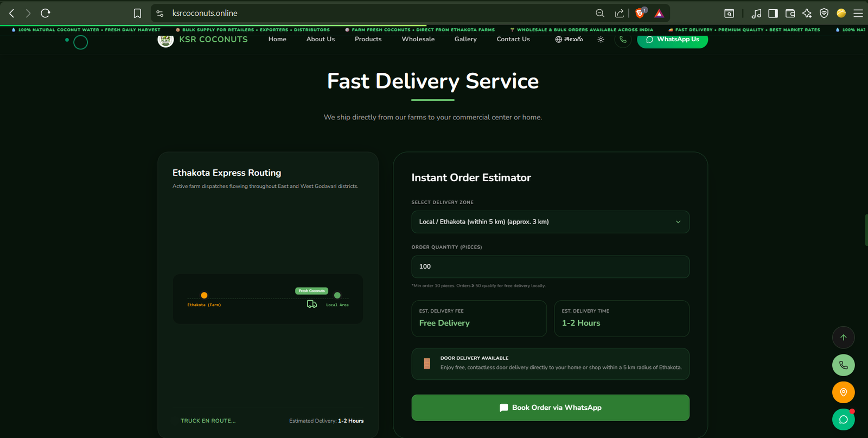Click Book Order via WhatsApp button
Screen dimensions: 868x438
point(550,408)
